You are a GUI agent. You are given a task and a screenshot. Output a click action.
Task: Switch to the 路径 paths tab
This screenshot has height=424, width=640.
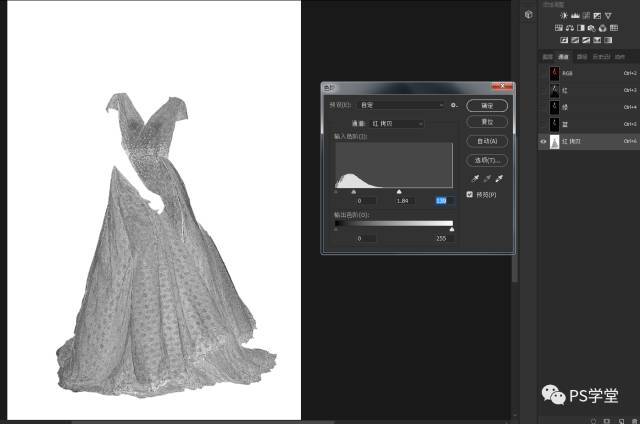(x=582, y=57)
